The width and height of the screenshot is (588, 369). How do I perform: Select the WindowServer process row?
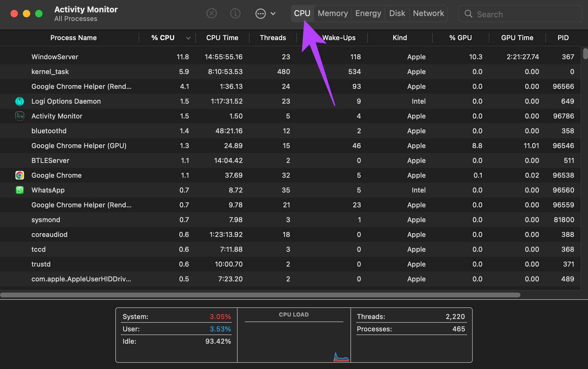[290, 57]
